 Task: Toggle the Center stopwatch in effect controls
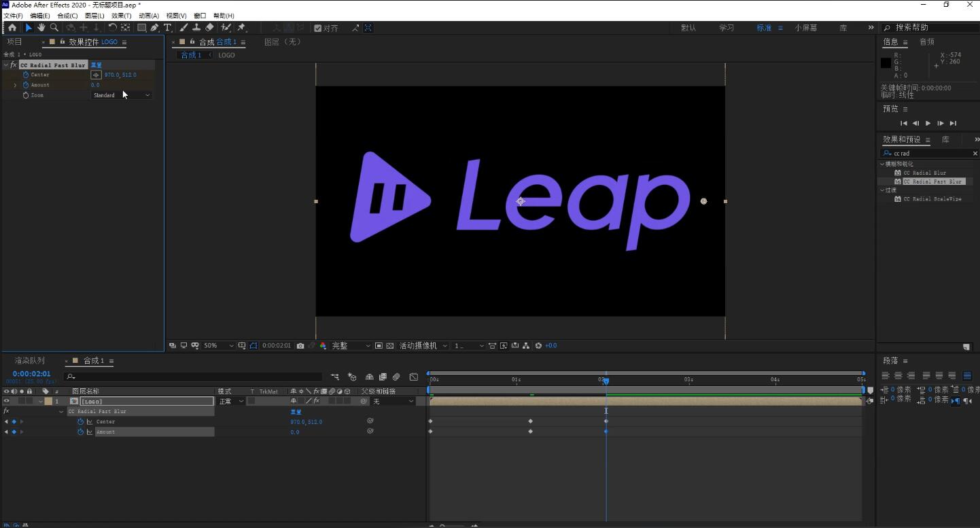[x=26, y=75]
